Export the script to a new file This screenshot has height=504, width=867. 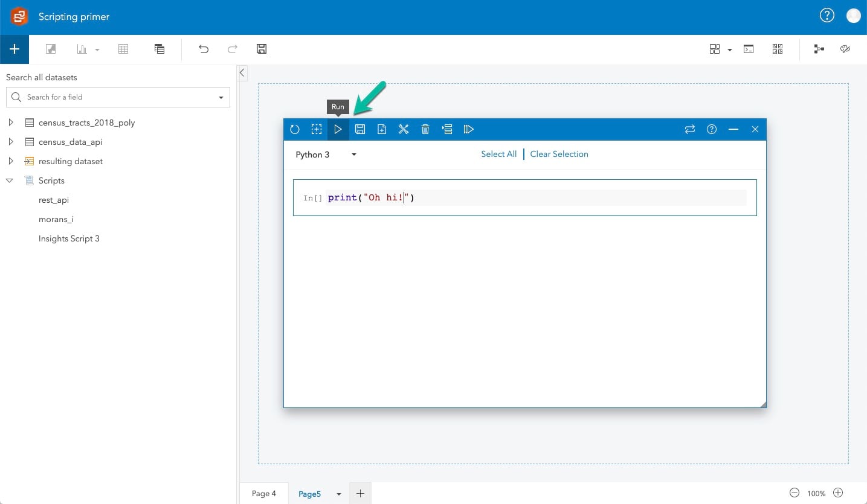(x=381, y=129)
